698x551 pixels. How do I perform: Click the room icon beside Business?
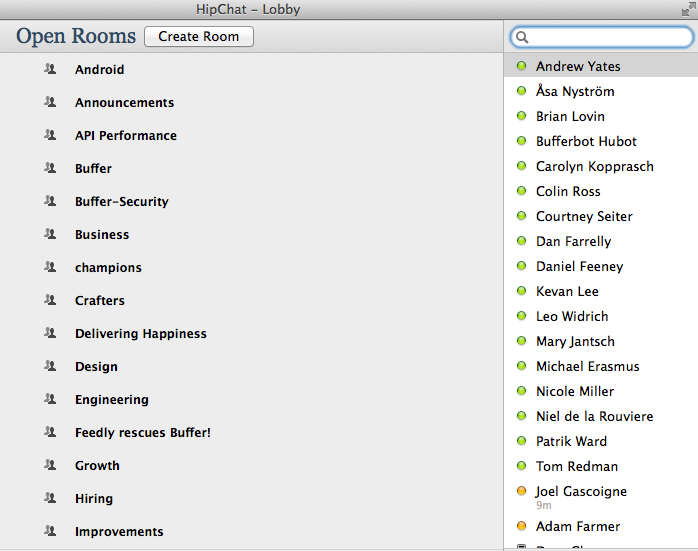pyautogui.click(x=50, y=234)
